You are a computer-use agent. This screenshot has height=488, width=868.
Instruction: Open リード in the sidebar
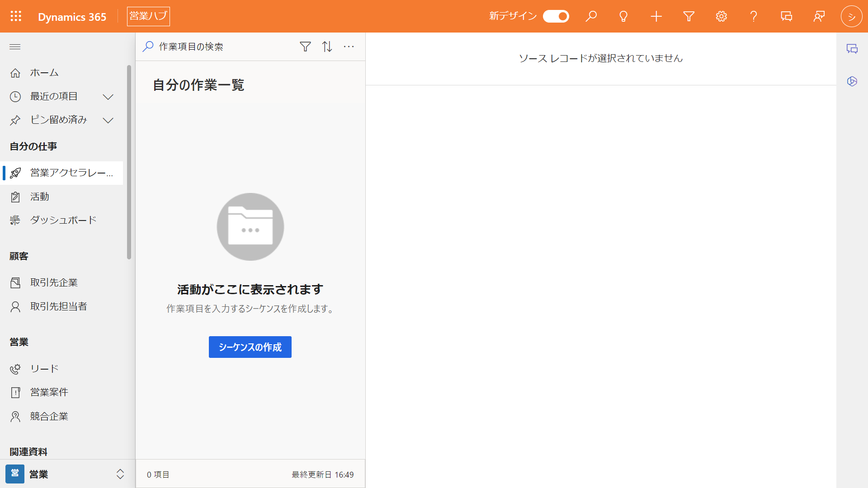[x=61, y=369]
